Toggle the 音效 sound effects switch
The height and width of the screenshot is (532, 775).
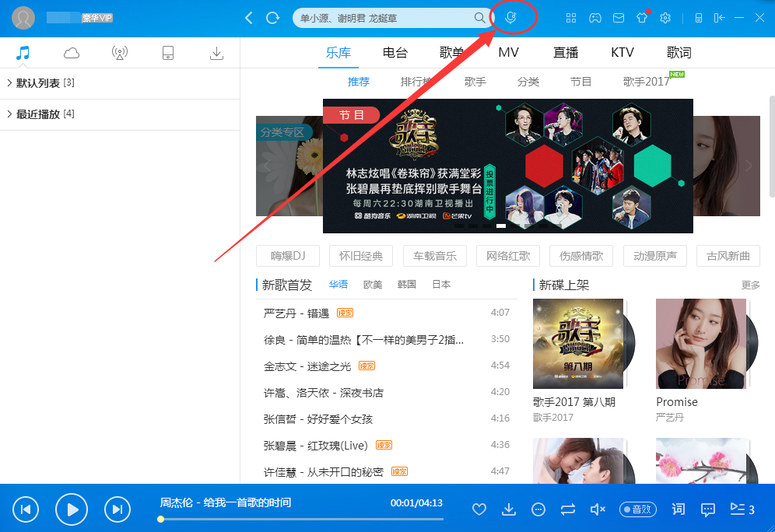click(x=637, y=509)
